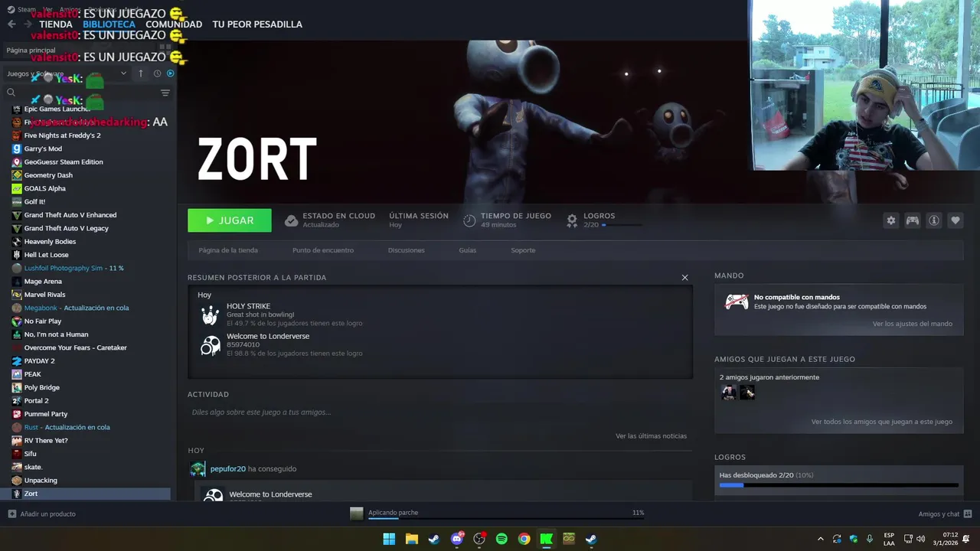Go forward with the right arrow

(28, 24)
